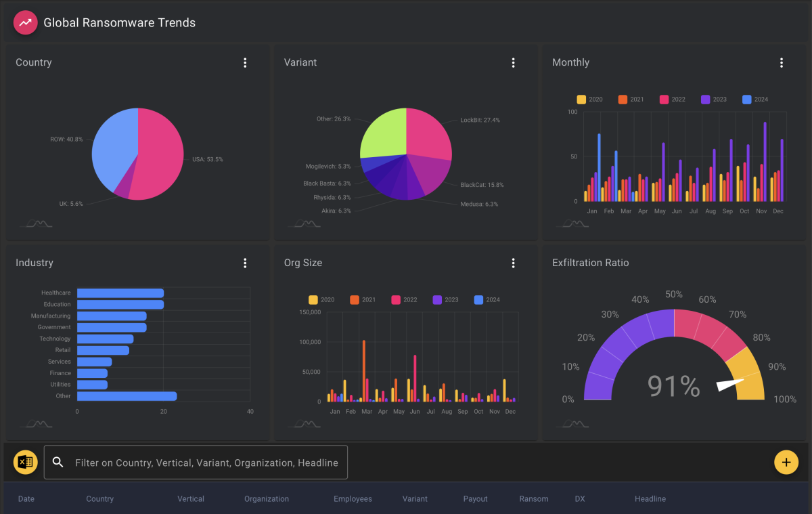Click the Excel export icon button
This screenshot has width=812, height=514.
click(25, 463)
